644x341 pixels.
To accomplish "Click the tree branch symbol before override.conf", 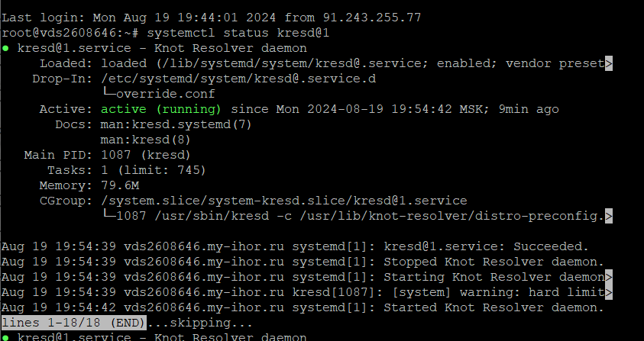I will [108, 94].
